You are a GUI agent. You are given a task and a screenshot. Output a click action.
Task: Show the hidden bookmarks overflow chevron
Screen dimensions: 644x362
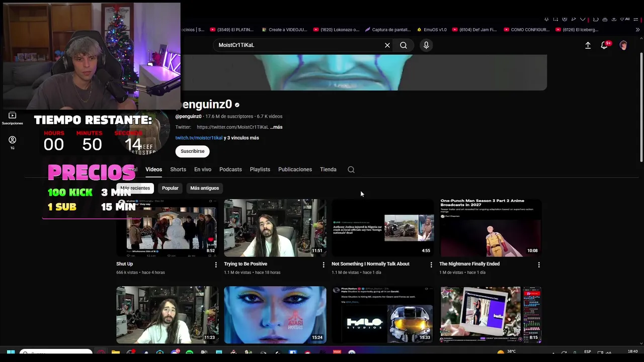click(x=637, y=30)
